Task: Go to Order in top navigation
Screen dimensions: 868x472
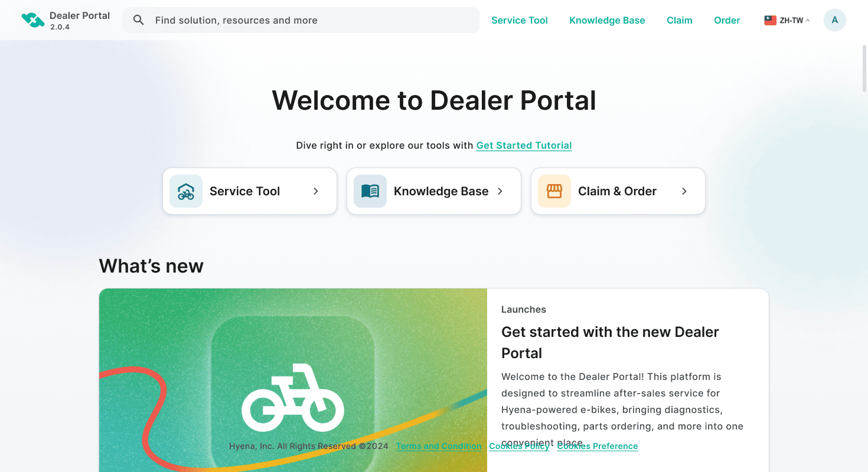Action: coord(727,20)
